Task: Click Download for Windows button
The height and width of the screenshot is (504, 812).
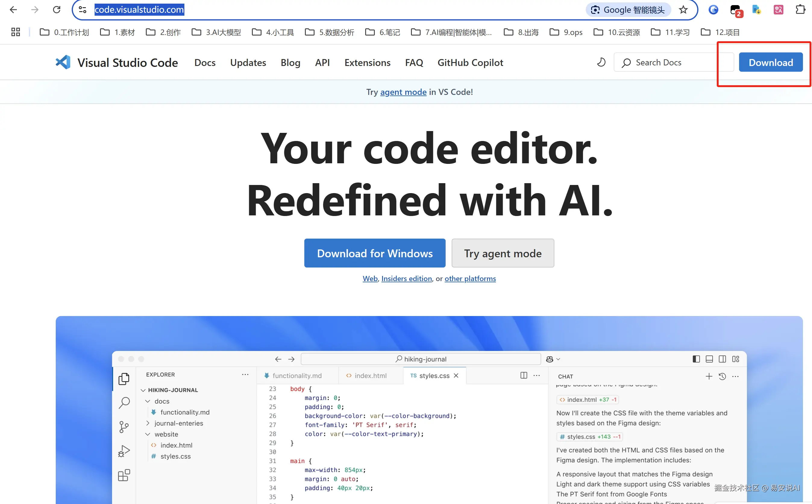Action: (x=375, y=253)
